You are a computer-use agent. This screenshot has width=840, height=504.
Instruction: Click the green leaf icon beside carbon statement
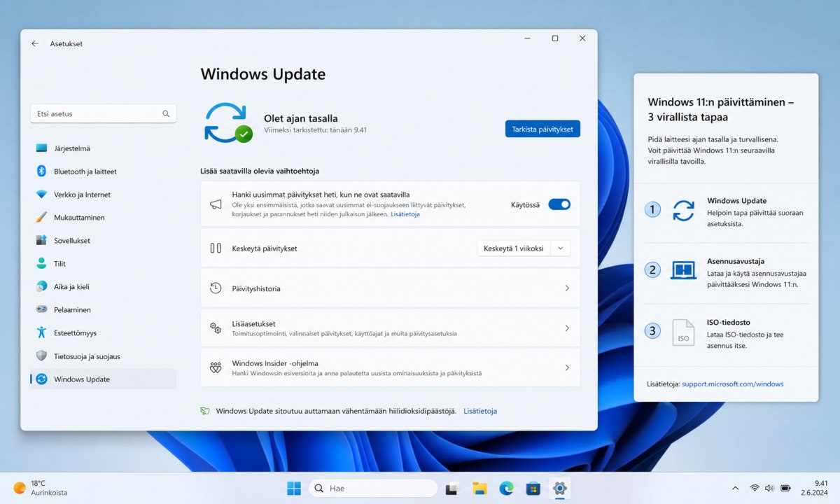click(x=205, y=412)
